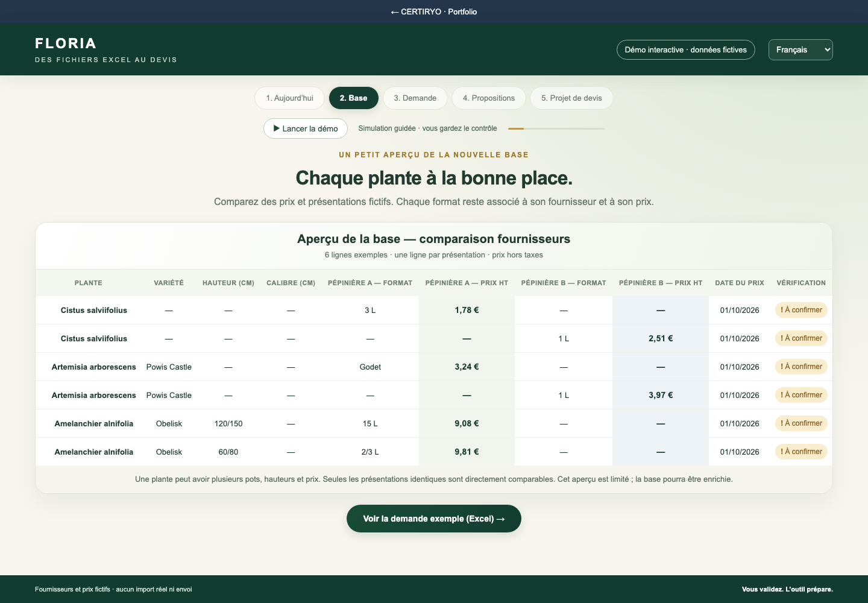Open the Français language dropdown
Image resolution: width=868 pixels, height=603 pixels.
800,49
